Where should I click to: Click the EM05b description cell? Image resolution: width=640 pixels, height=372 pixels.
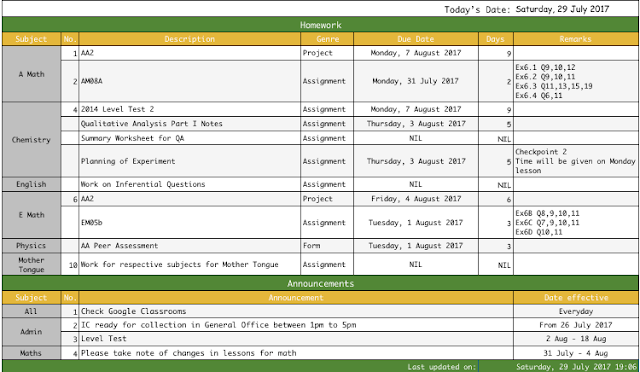pos(190,223)
